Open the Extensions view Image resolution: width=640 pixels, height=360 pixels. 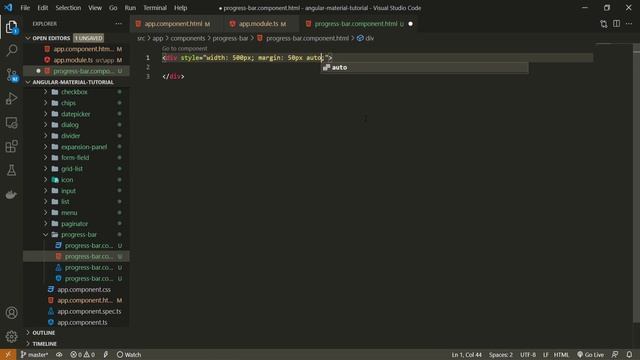tap(11, 146)
